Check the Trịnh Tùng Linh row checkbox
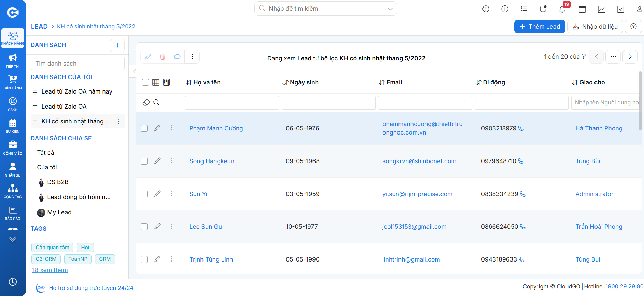This screenshot has height=296, width=644. [144, 259]
